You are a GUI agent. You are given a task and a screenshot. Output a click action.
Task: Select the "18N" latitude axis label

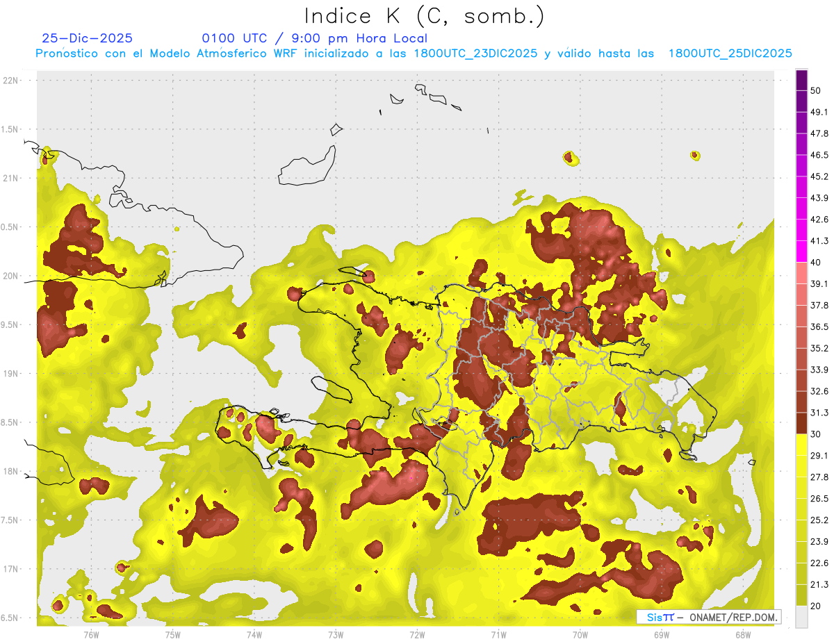(x=10, y=471)
